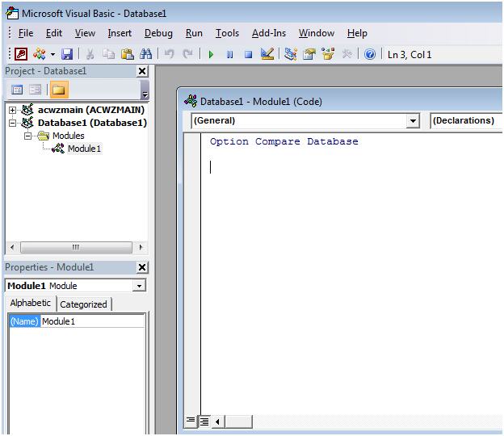Open the Object Browser toolbar icon
The image size is (504, 436).
tap(328, 54)
